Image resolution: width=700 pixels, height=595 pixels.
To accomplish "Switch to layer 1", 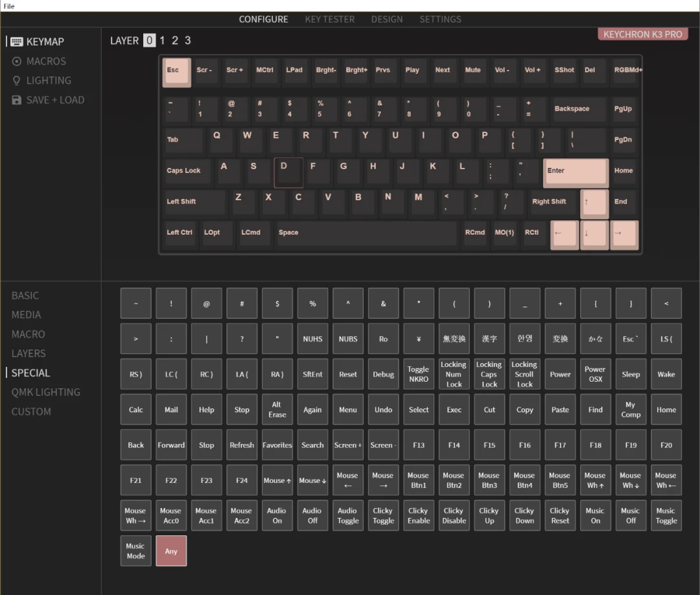I will pos(162,41).
